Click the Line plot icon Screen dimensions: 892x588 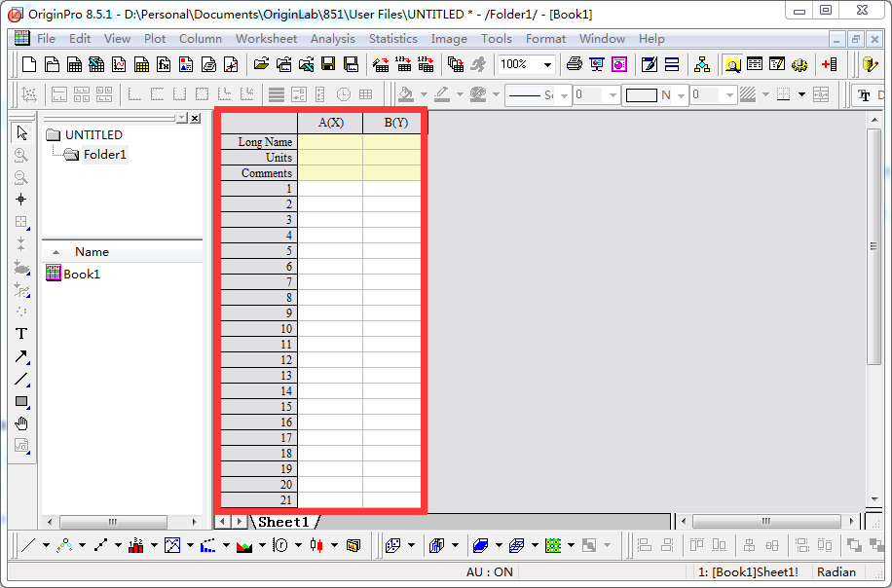(x=28, y=545)
